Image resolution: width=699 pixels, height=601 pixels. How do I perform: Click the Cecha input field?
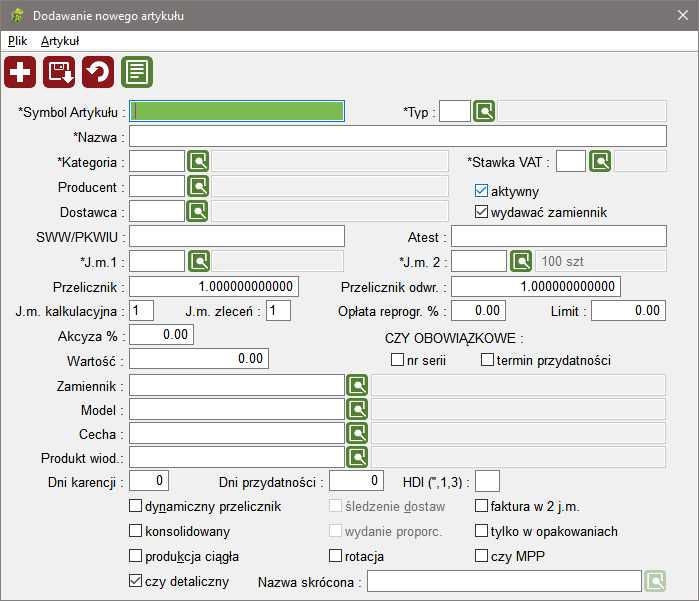237,433
